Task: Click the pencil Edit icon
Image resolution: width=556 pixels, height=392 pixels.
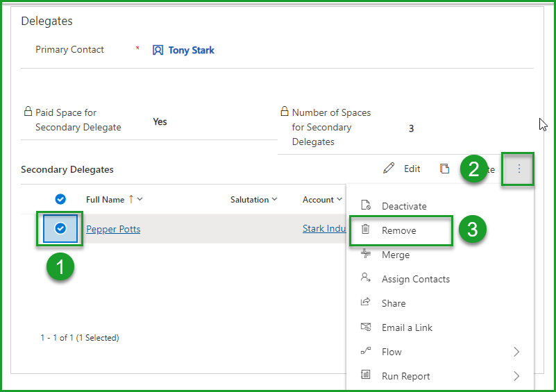Action: [x=389, y=169]
